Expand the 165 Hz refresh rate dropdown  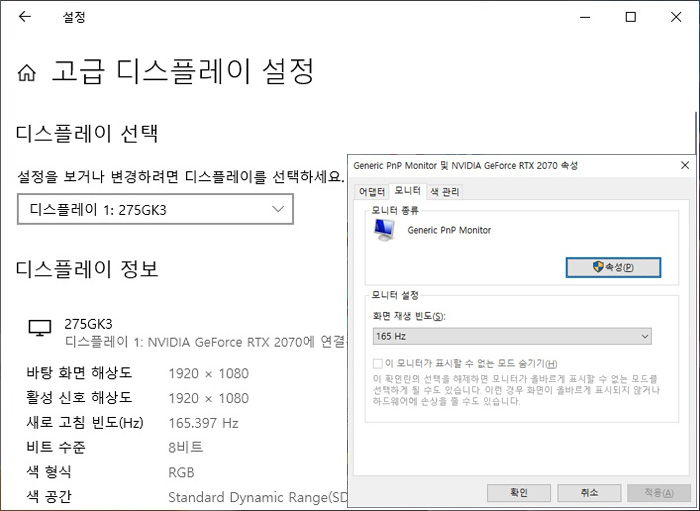point(511,336)
